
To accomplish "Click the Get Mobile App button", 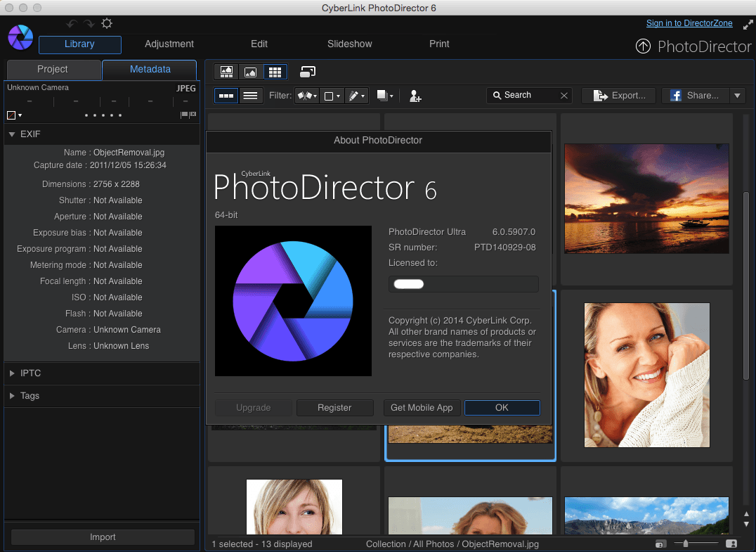I will [422, 408].
